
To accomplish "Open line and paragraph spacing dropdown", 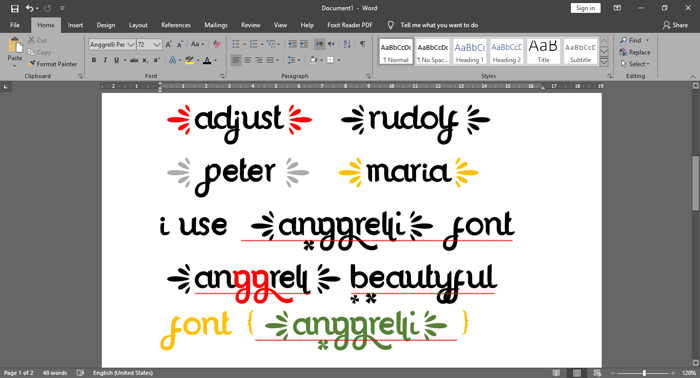I will pos(293,60).
